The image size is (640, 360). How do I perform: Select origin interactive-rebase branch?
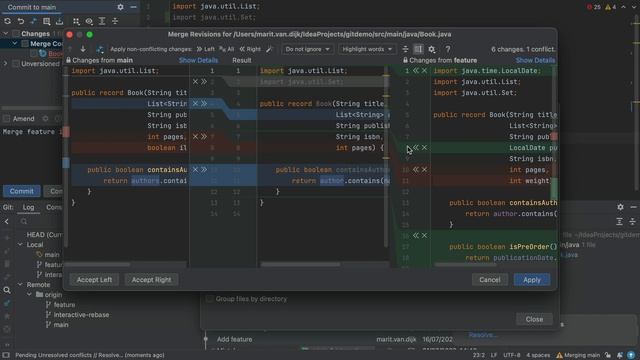pyautogui.click(x=81, y=315)
